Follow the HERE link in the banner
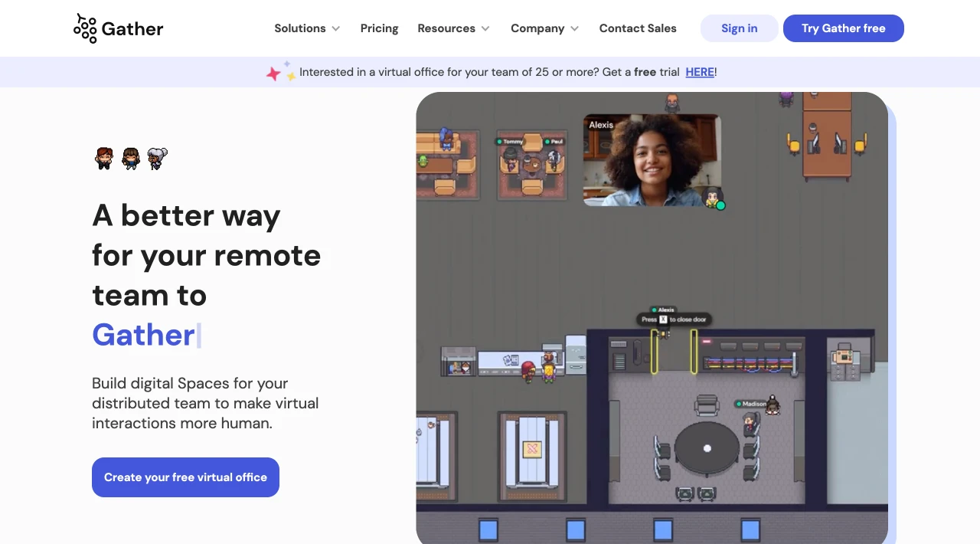980x544 pixels. [x=700, y=72]
